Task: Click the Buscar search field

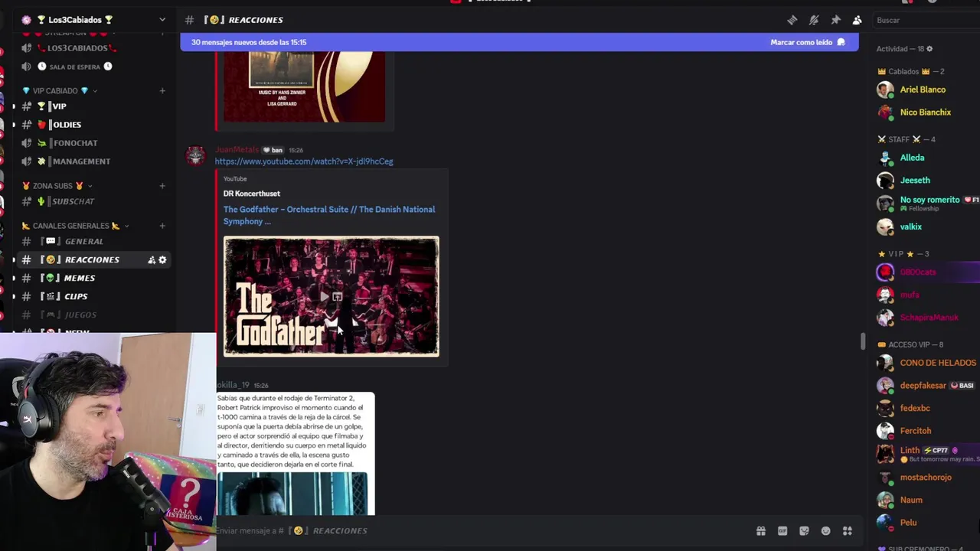Action: click(x=926, y=20)
